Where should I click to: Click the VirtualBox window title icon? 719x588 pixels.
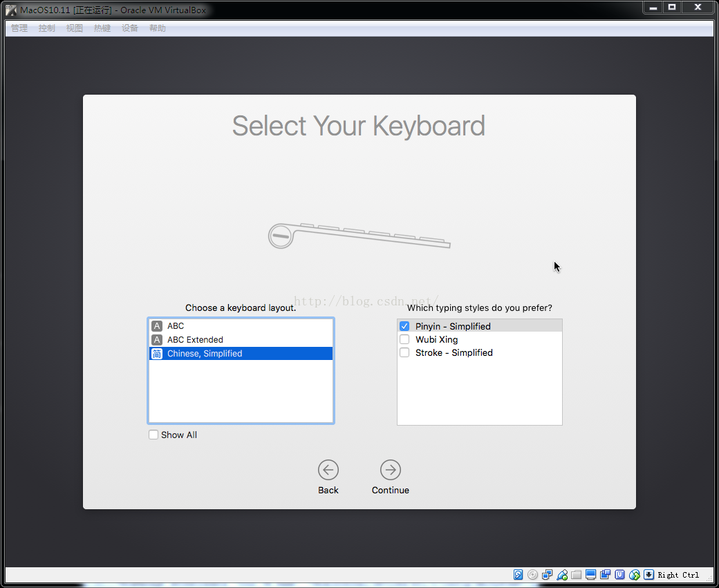pyautogui.click(x=11, y=10)
